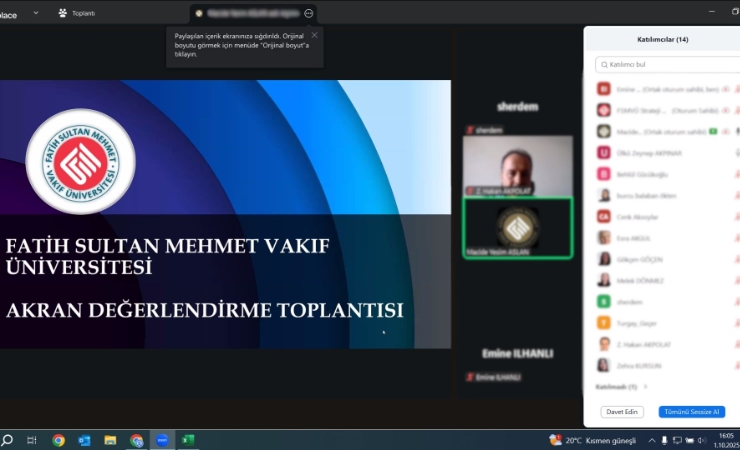Image resolution: width=740 pixels, height=450 pixels.
Task: Open the shared-screen more options menu
Action: pyautogui.click(x=309, y=13)
